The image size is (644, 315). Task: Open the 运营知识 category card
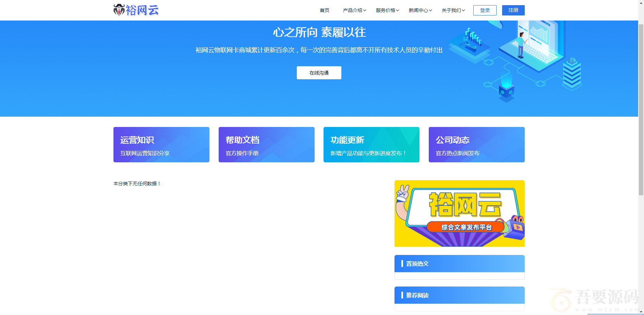(x=161, y=144)
